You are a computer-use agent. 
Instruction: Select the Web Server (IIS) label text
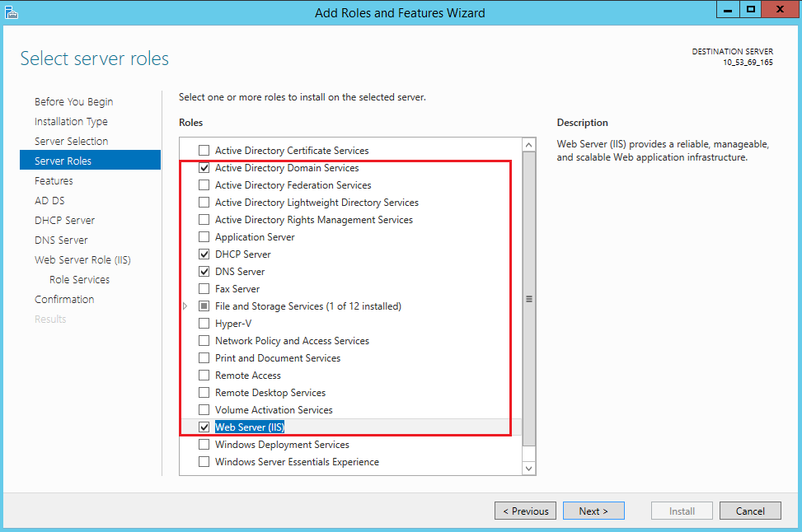250,427
